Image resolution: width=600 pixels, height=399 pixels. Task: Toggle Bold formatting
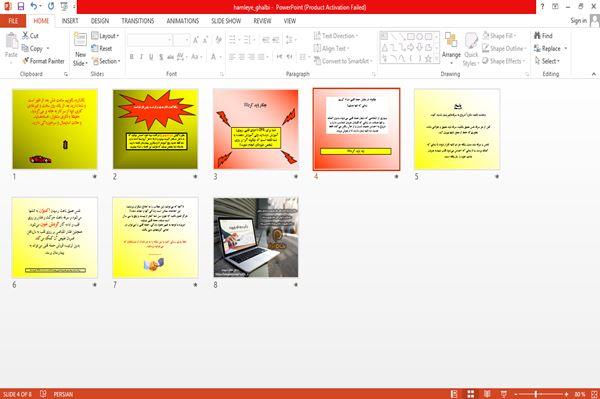(x=132, y=57)
